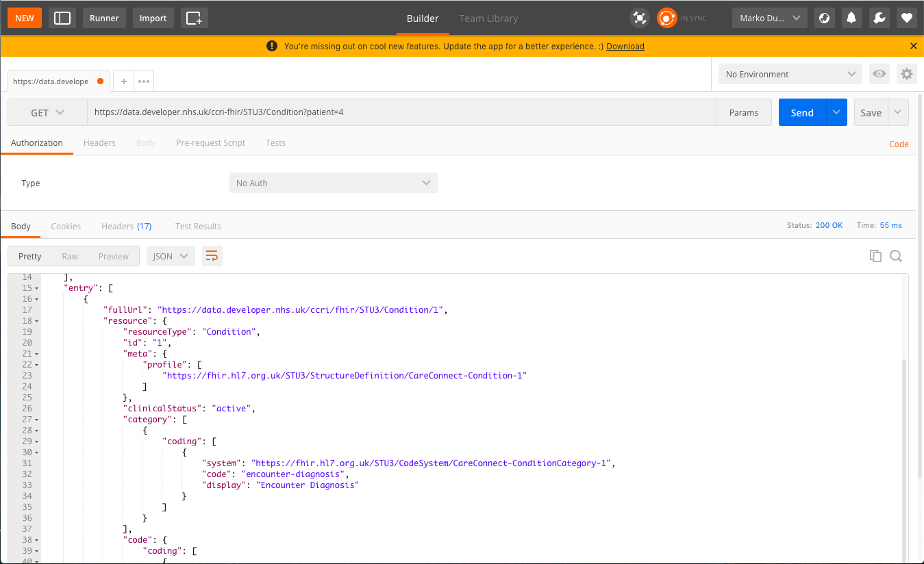Open the tab options ellipsis
The width and height of the screenshot is (924, 564).
(144, 81)
